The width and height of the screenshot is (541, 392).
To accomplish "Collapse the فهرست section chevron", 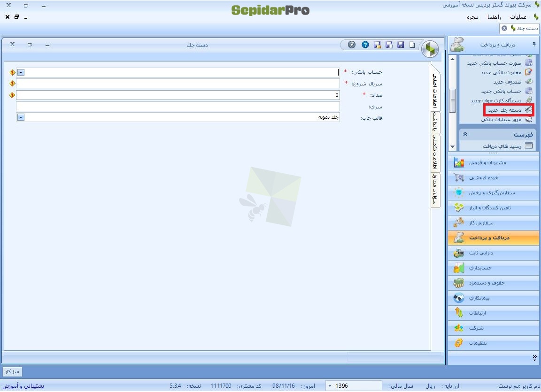I will point(465,134).
